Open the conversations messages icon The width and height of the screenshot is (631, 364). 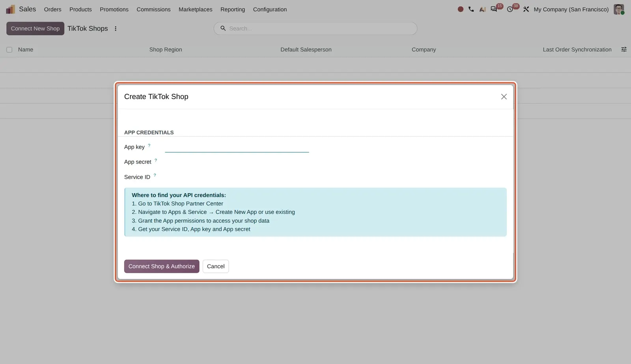[494, 9]
